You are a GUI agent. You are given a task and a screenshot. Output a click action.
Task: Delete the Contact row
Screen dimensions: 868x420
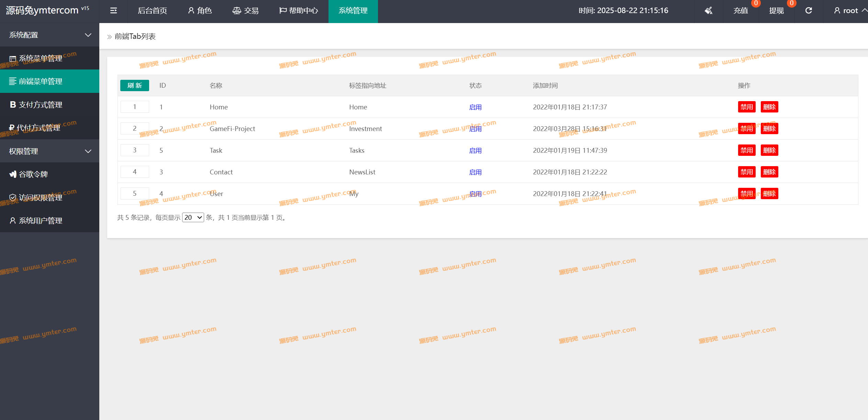click(769, 172)
